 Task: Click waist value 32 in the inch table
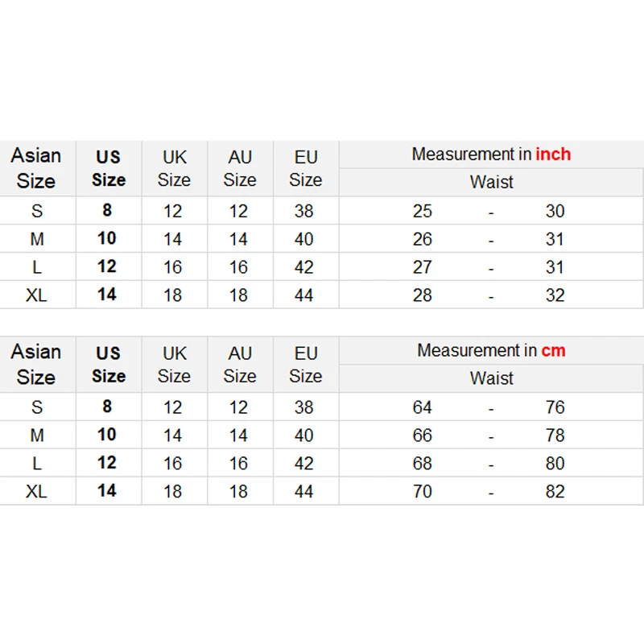coord(555,295)
